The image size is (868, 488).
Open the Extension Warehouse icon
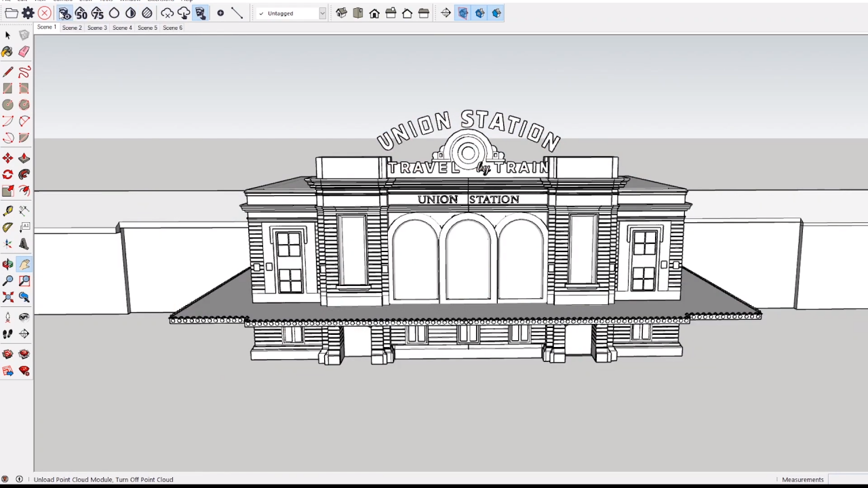pyautogui.click(x=24, y=354)
